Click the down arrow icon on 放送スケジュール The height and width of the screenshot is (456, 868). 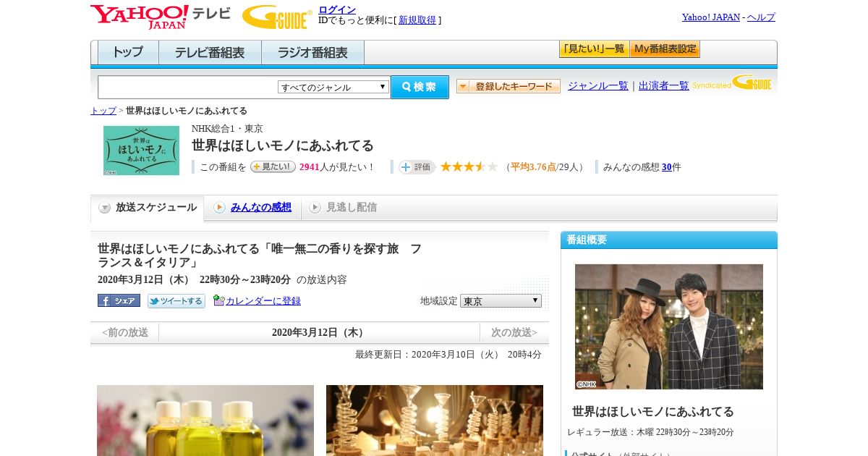[105, 208]
